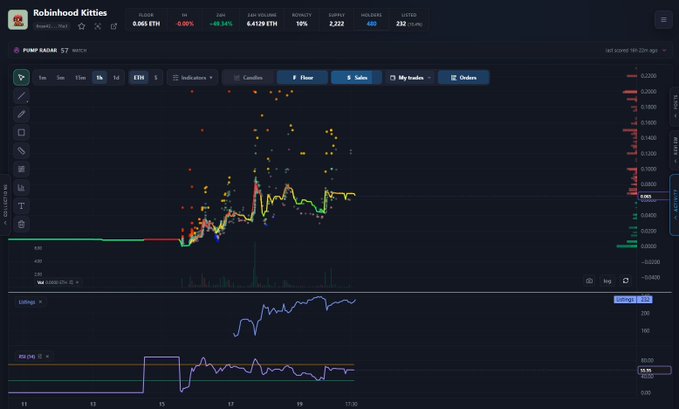The width and height of the screenshot is (679, 409).
Task: Click the Robinhood Kitties collection avatar
Action: [x=18, y=19]
